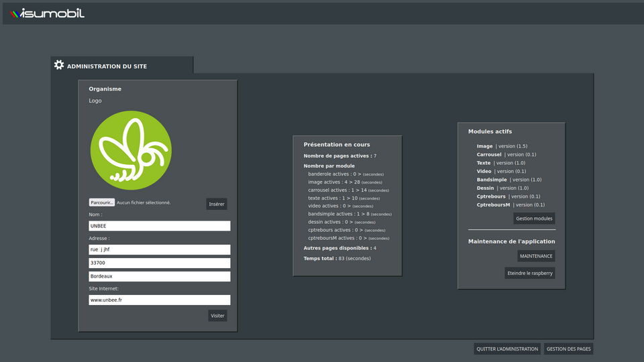Focus the Nom field containing UNBEE
Screen dimensions: 644x362
click(160, 226)
